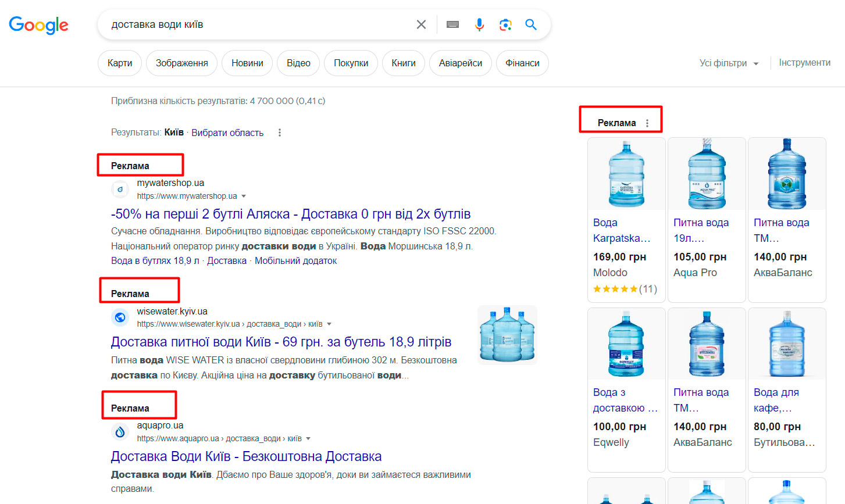
Task: Click the Molodo seller name
Action: 610,273
